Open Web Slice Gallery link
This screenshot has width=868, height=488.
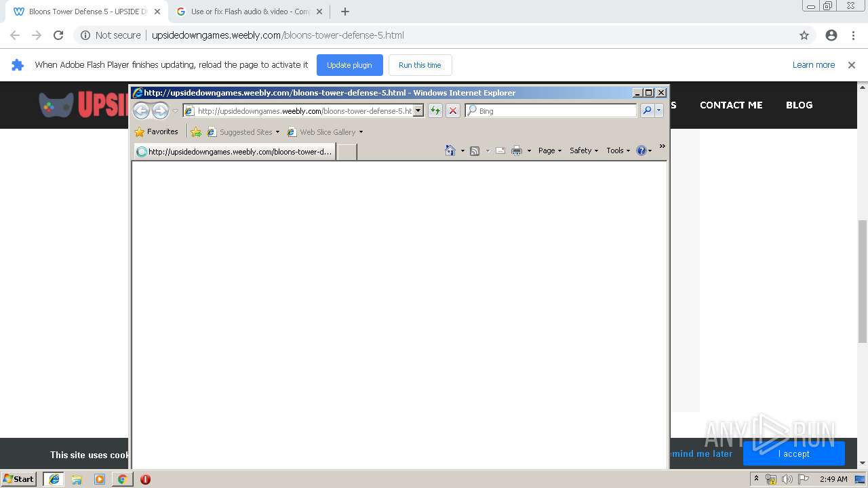[x=325, y=131]
